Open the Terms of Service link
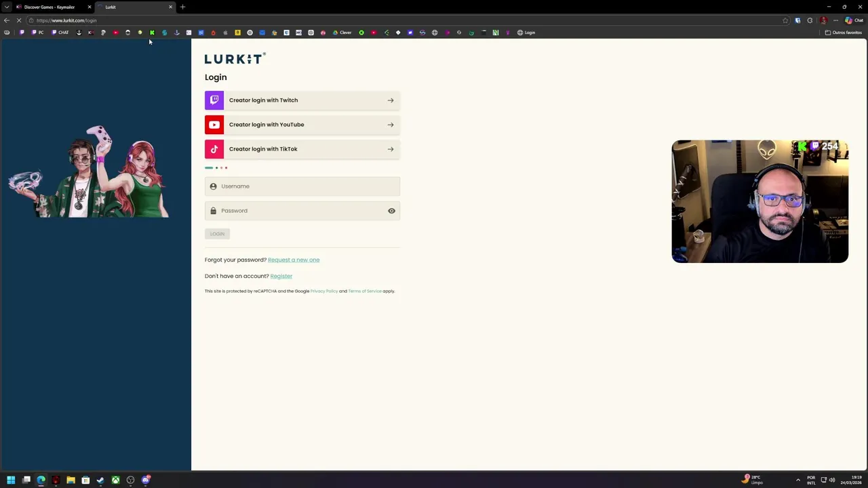The height and width of the screenshot is (488, 868). tap(365, 291)
